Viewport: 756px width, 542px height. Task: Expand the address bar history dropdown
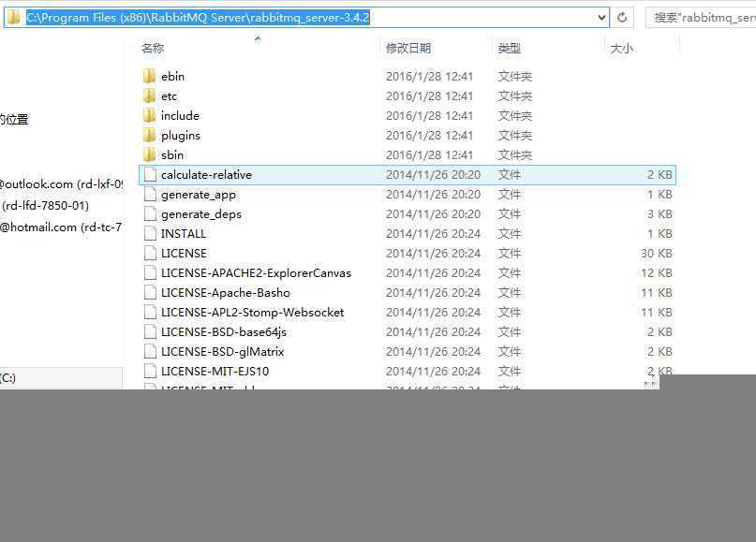(601, 18)
